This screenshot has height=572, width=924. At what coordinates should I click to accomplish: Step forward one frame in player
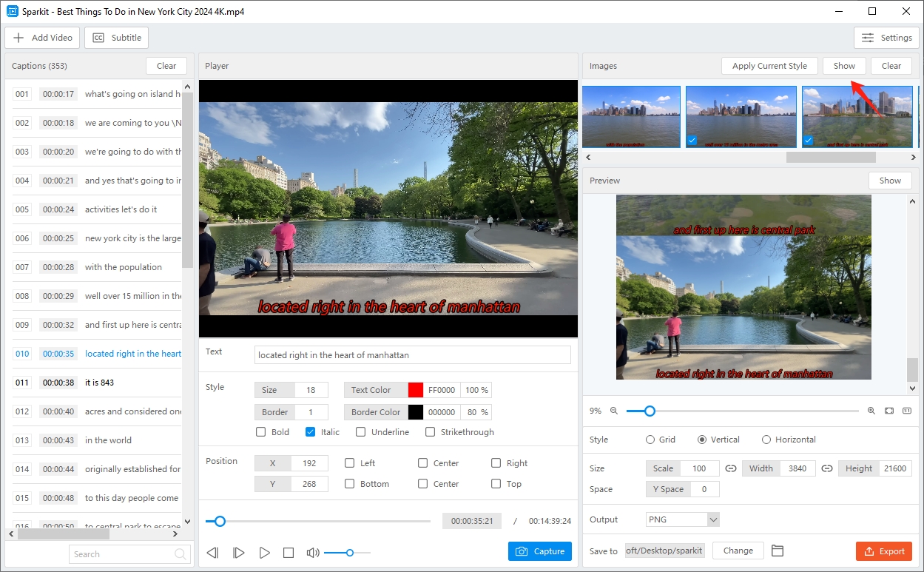(x=238, y=553)
